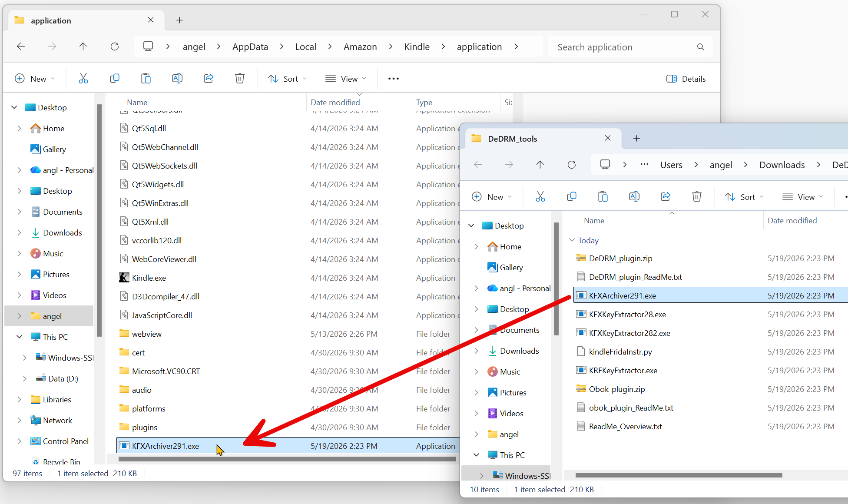This screenshot has height=504, width=848.
Task: Go back in application window
Action: tap(21, 46)
